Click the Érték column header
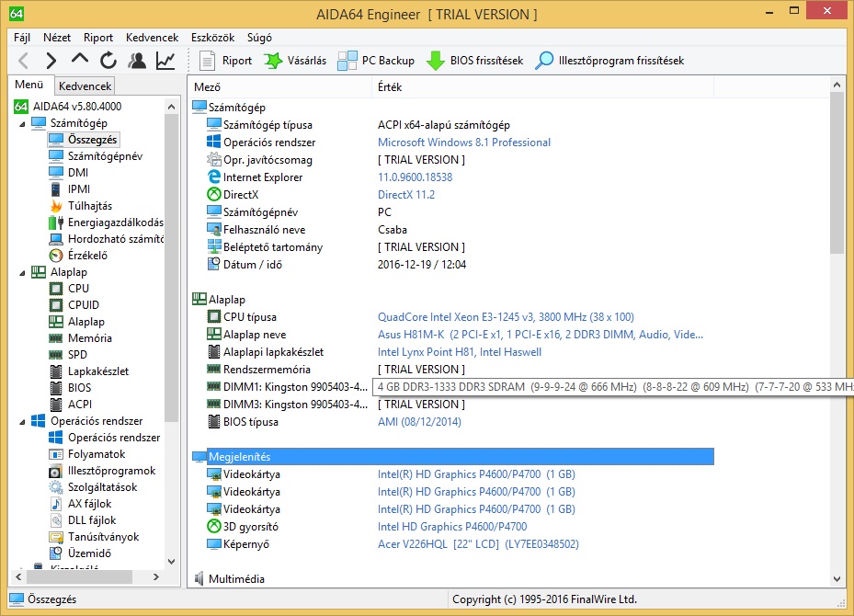 [543, 87]
